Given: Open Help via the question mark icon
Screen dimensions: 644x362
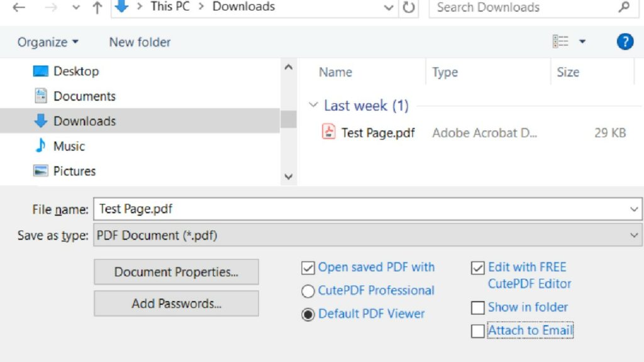Looking at the screenshot, I should tap(625, 41).
